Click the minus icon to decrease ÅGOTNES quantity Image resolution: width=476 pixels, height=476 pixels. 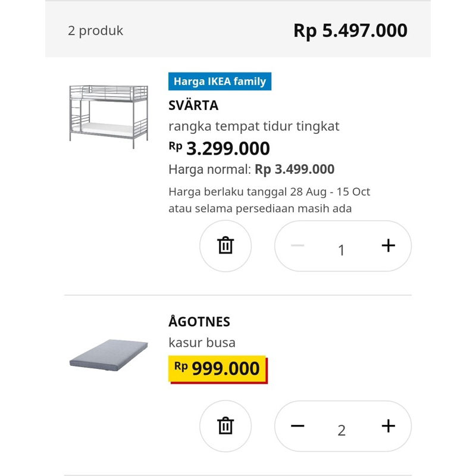(x=299, y=427)
